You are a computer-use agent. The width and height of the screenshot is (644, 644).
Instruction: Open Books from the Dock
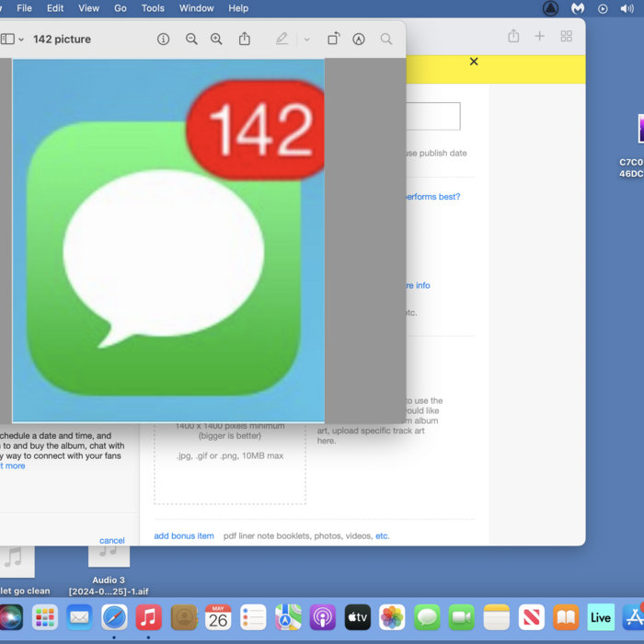tap(566, 617)
